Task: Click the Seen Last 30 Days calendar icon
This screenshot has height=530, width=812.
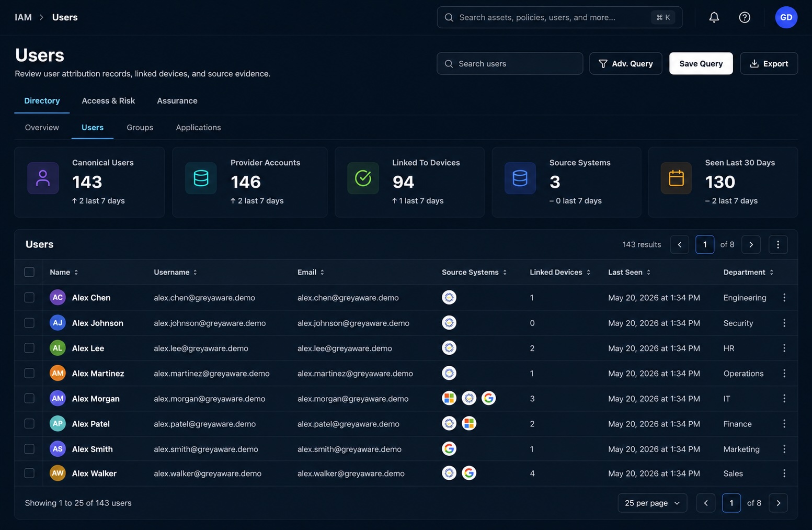Action: [676, 178]
